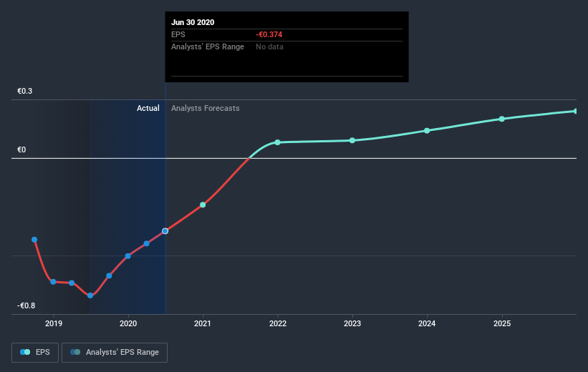Click the 2021 x-axis label
This screenshot has height=372, width=588.
pyautogui.click(x=203, y=323)
